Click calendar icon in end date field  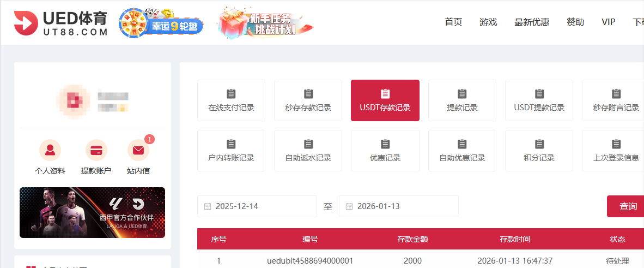(x=349, y=206)
